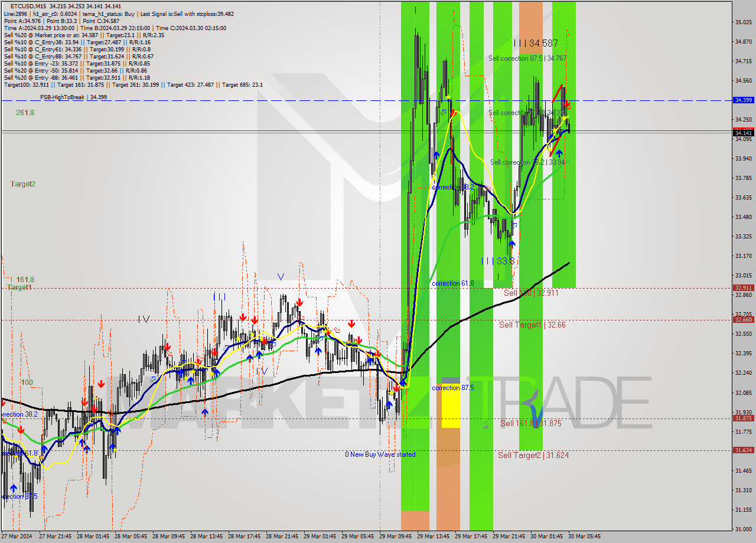Click the red 31.875 price axis tag
Image resolution: width=756 pixels, height=543 pixels.
click(742, 418)
